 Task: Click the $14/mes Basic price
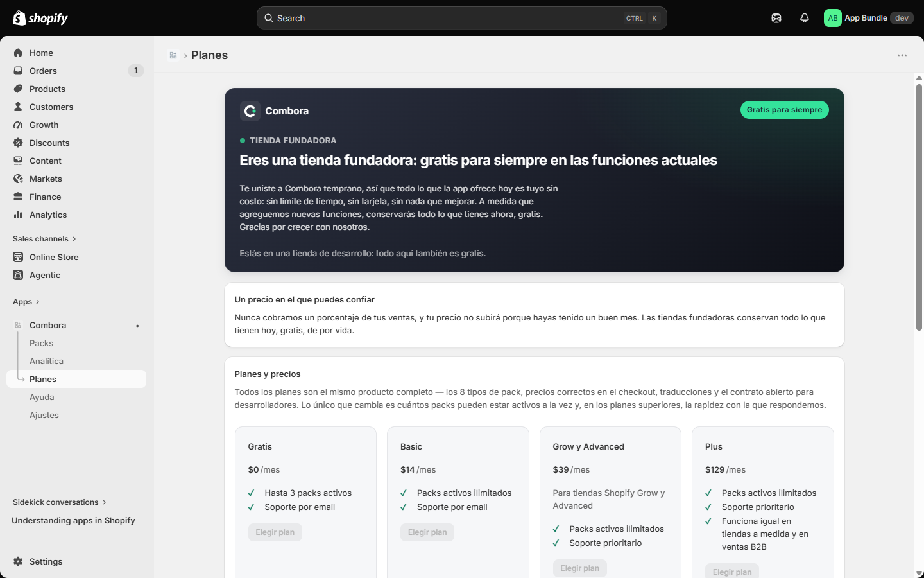click(x=418, y=469)
